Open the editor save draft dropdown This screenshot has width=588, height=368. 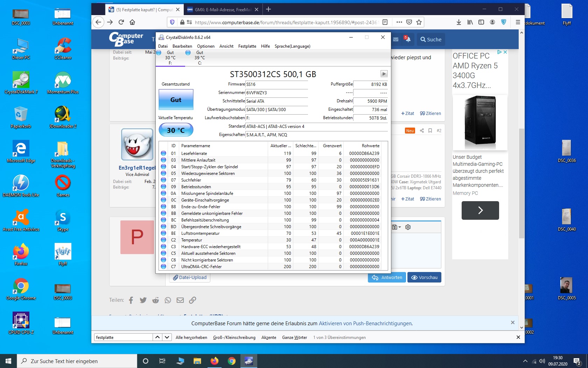(396, 227)
